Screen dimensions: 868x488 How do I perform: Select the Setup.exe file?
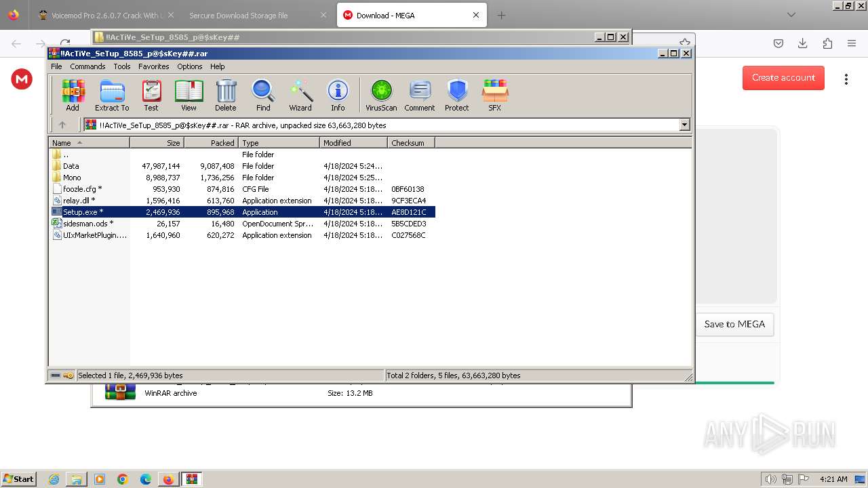(x=242, y=212)
